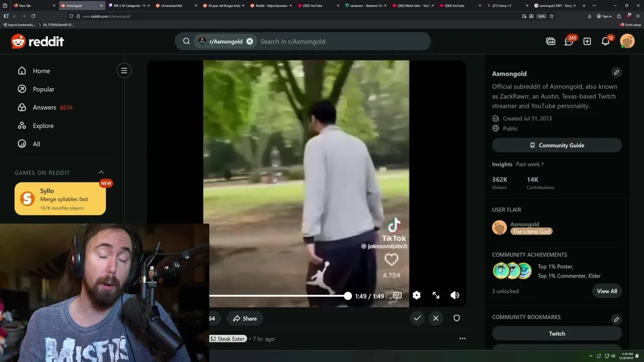644x362 pixels.
Task: Remove the r/Asmongold search scope chip
Action: tap(250, 41)
